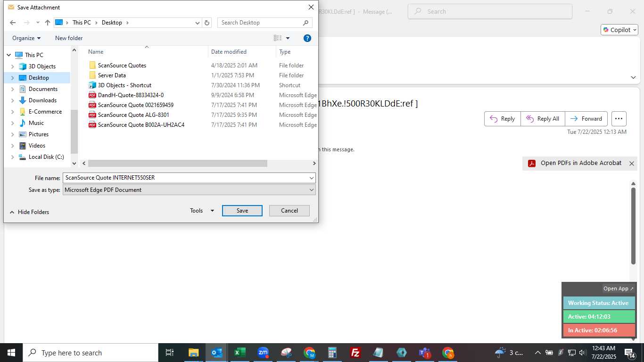Click Hide Folders
This screenshot has width=644, height=362.
[29, 212]
